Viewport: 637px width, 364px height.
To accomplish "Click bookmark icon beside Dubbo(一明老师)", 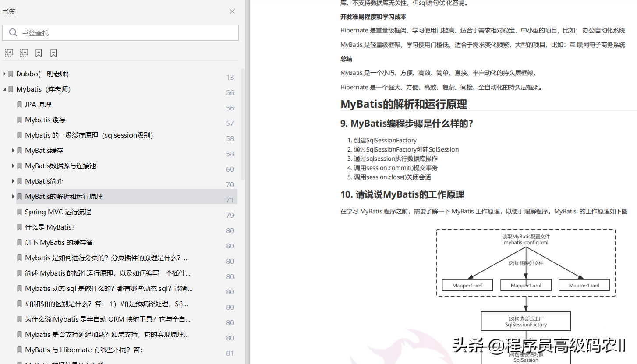I will [x=11, y=74].
